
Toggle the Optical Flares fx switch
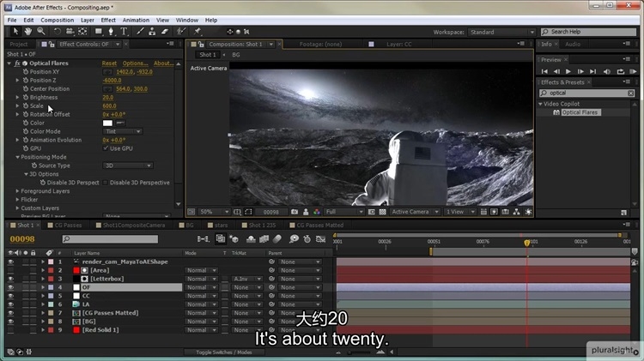17,63
